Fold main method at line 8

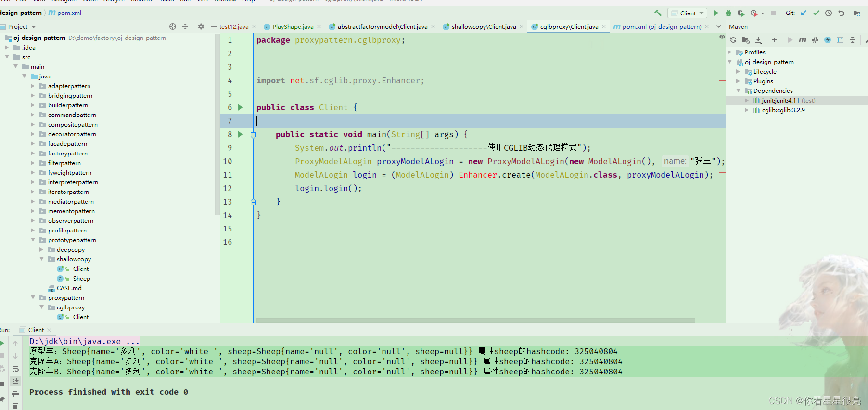(253, 135)
